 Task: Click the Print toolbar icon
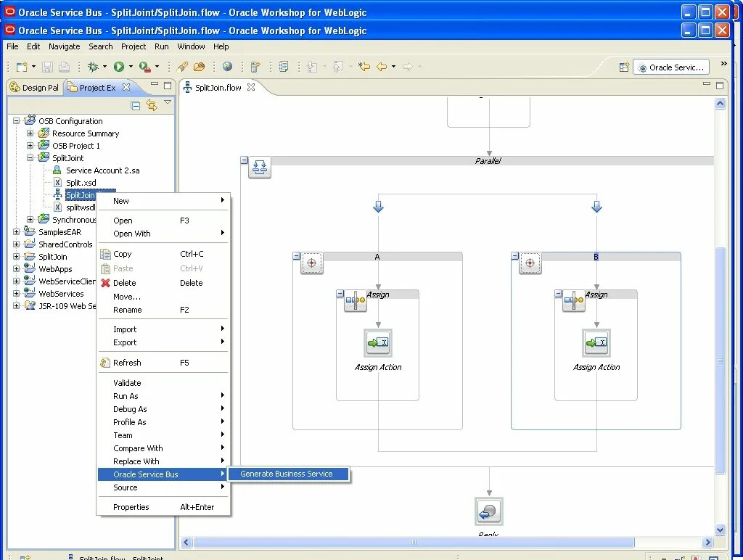tap(64, 67)
